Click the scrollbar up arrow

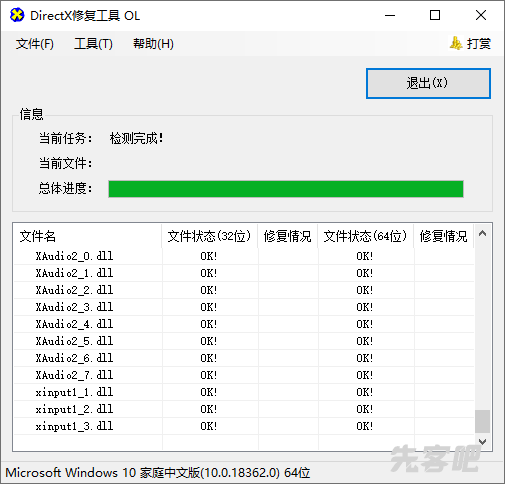(482, 234)
